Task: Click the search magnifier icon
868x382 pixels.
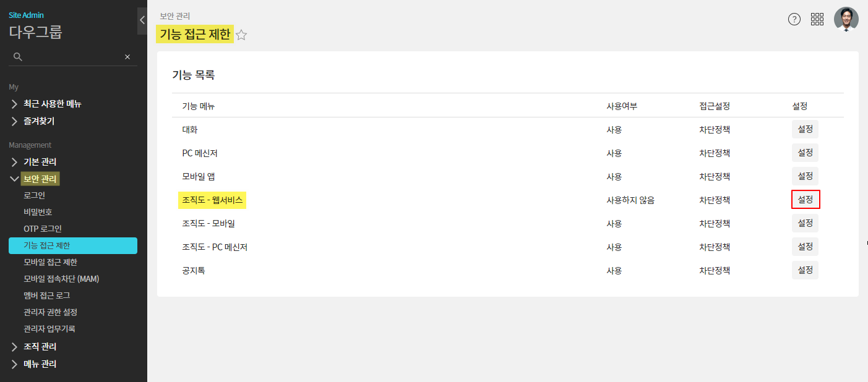Action: click(x=18, y=57)
